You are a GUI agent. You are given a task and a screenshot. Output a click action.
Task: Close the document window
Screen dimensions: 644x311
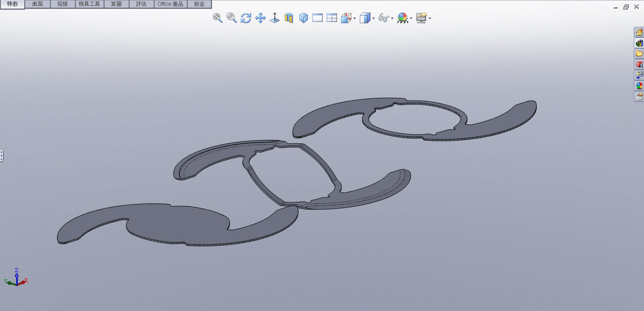pyautogui.click(x=636, y=7)
